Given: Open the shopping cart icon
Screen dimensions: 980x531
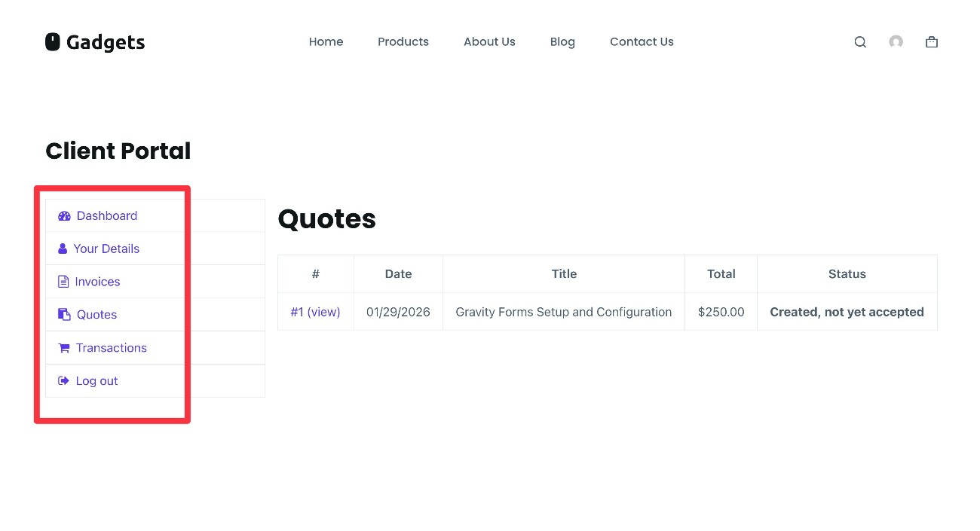Looking at the screenshot, I should pyautogui.click(x=931, y=41).
